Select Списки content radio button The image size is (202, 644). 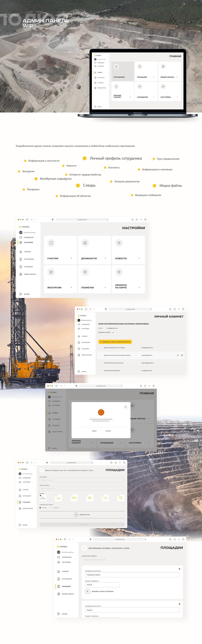click(x=52, y=508)
